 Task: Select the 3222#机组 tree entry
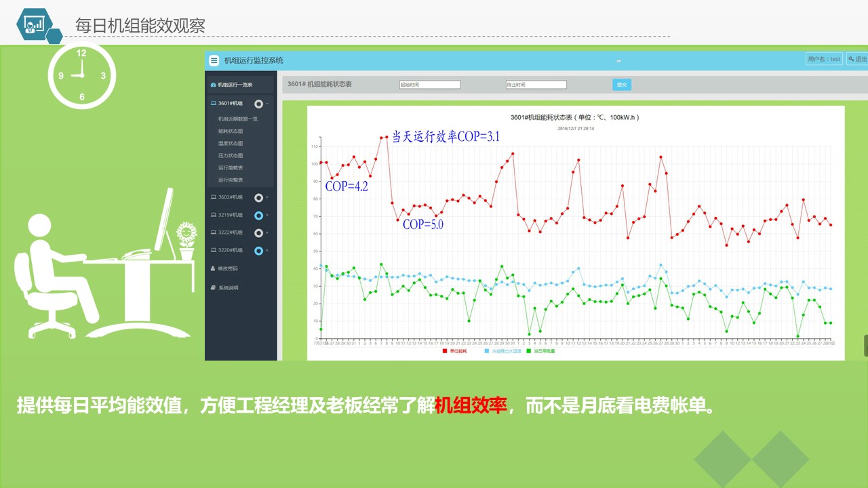click(230, 232)
